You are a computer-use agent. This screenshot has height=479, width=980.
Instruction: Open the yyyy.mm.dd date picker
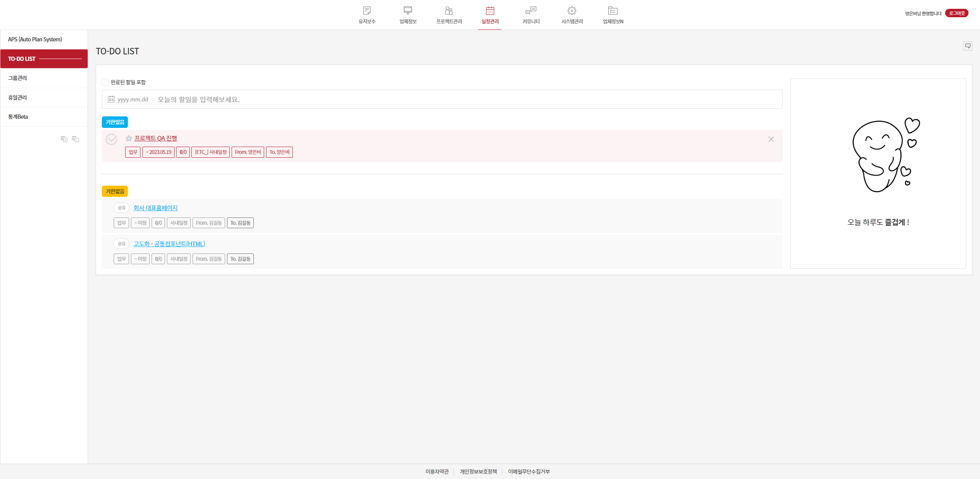tap(128, 100)
